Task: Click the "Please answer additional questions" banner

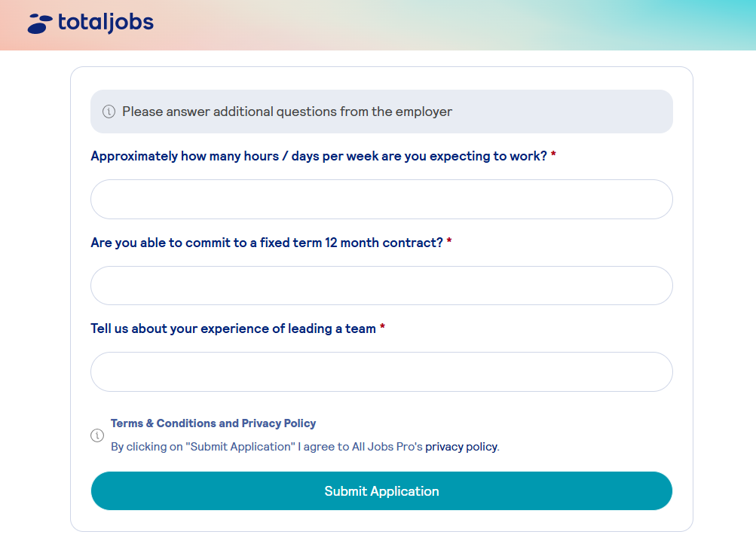Action: pyautogui.click(x=381, y=112)
